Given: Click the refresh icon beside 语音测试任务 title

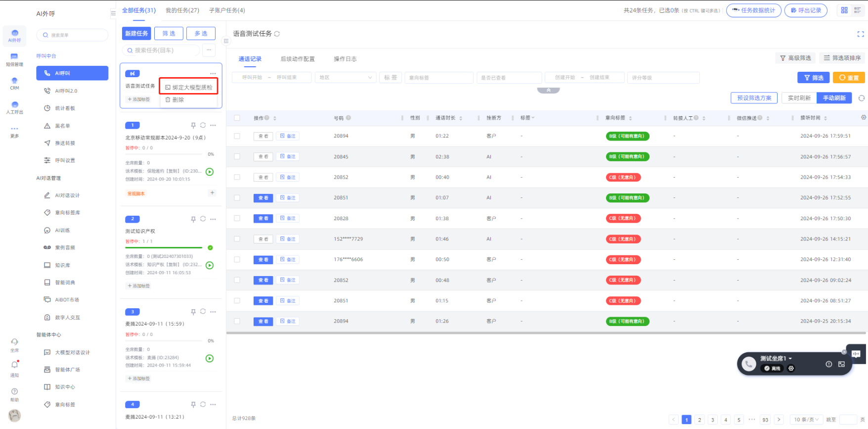Looking at the screenshot, I should click(277, 34).
